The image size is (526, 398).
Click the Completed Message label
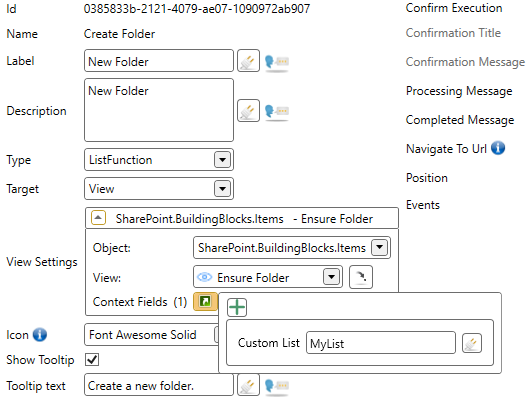460,120
